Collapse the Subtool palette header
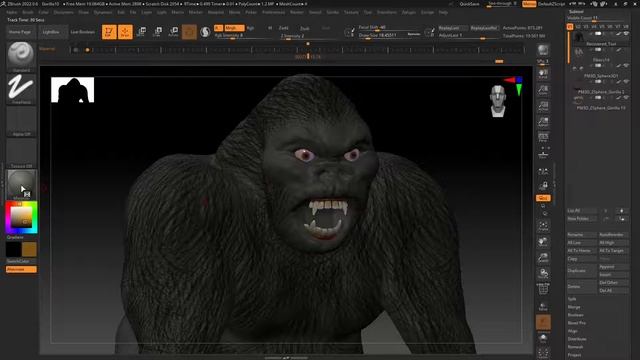The image size is (640, 360). click(x=576, y=12)
